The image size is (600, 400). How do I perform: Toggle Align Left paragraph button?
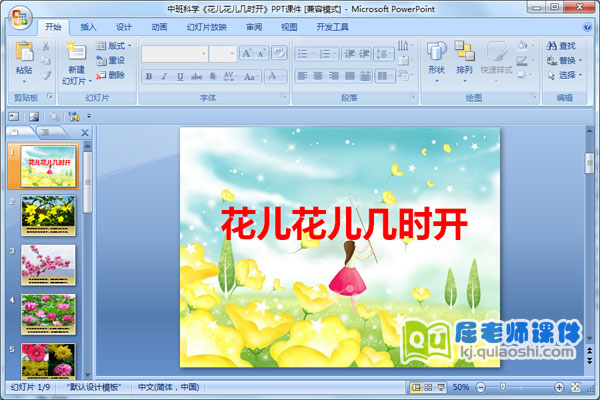click(303, 76)
